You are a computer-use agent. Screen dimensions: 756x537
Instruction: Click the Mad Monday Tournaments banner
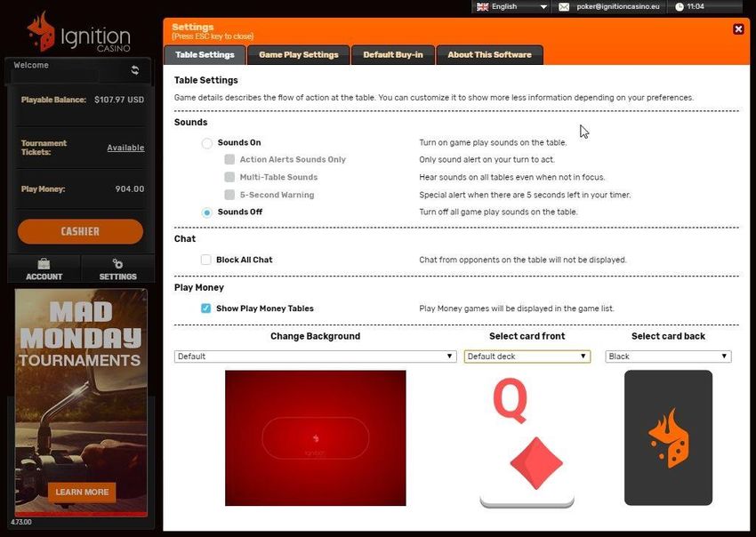81,402
